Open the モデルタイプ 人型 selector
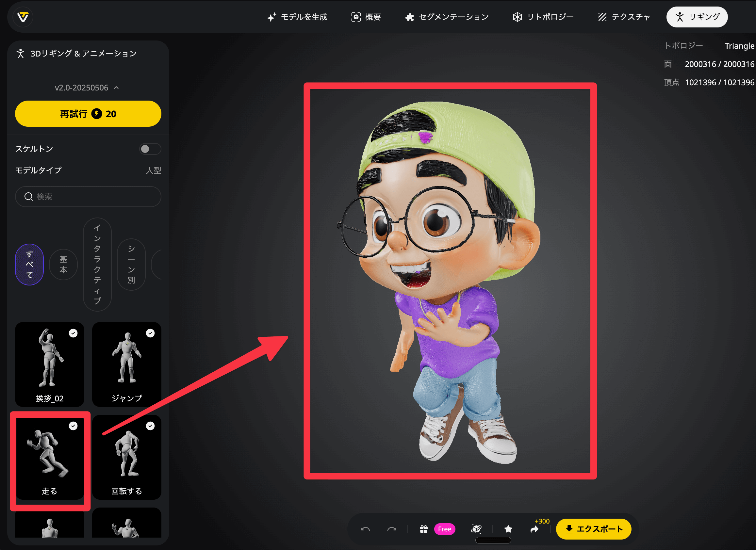756x550 pixels. pyautogui.click(x=153, y=170)
